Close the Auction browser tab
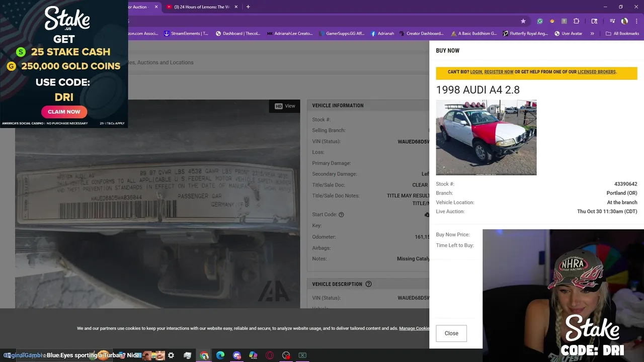 coord(156,7)
